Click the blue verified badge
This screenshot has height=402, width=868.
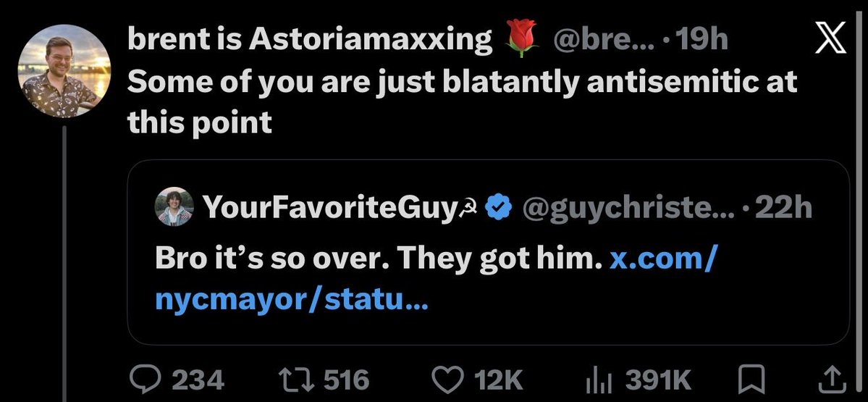498,207
